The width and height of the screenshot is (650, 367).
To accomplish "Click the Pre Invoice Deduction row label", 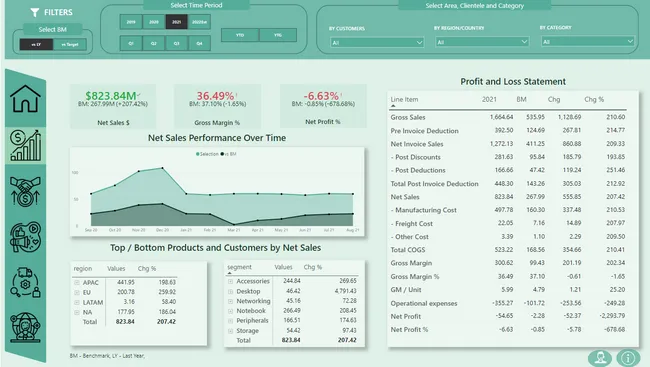I will [x=424, y=131].
